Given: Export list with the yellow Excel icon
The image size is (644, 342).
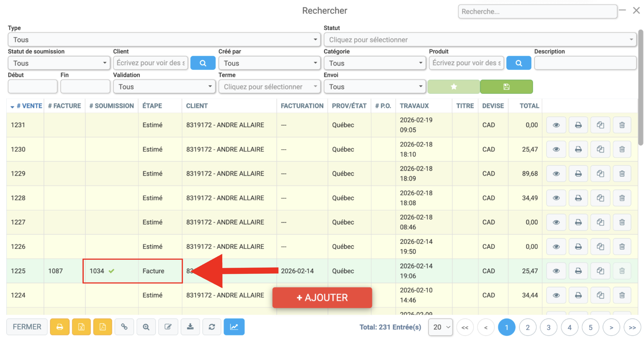Looking at the screenshot, I should pos(81,327).
